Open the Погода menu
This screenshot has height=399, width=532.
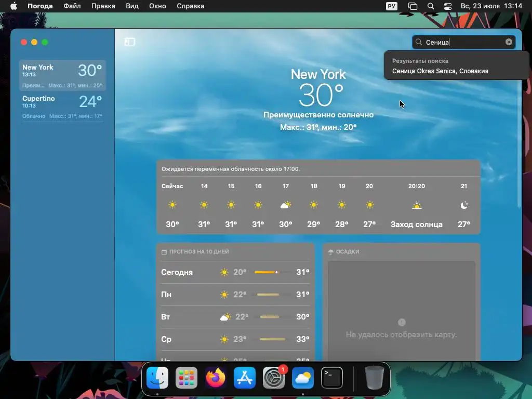(x=40, y=6)
